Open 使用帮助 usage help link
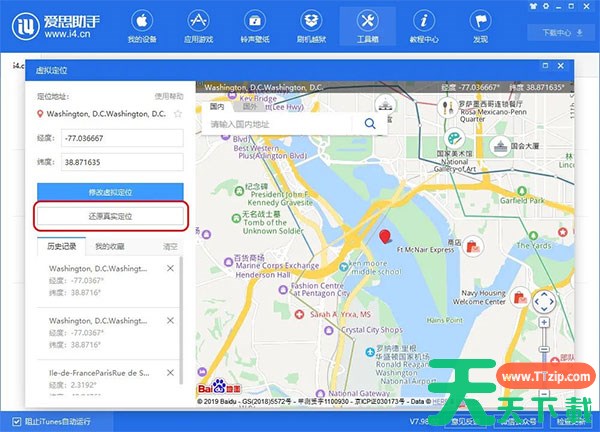The width and height of the screenshot is (600, 432). [x=169, y=96]
